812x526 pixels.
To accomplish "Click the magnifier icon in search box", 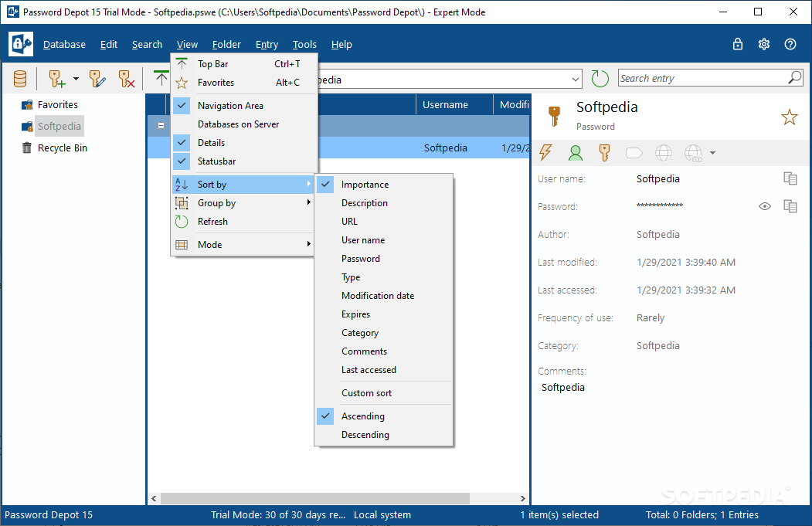I will (x=795, y=78).
